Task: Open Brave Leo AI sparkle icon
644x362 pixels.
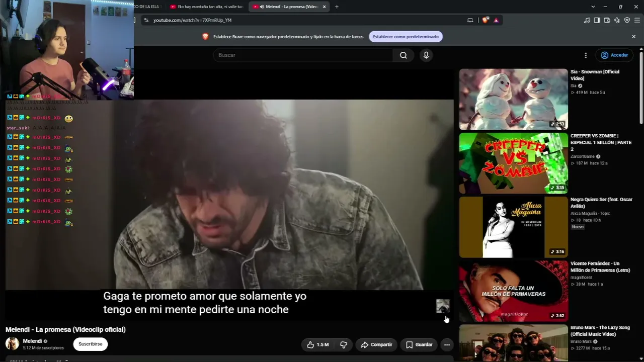Action: [x=617, y=20]
